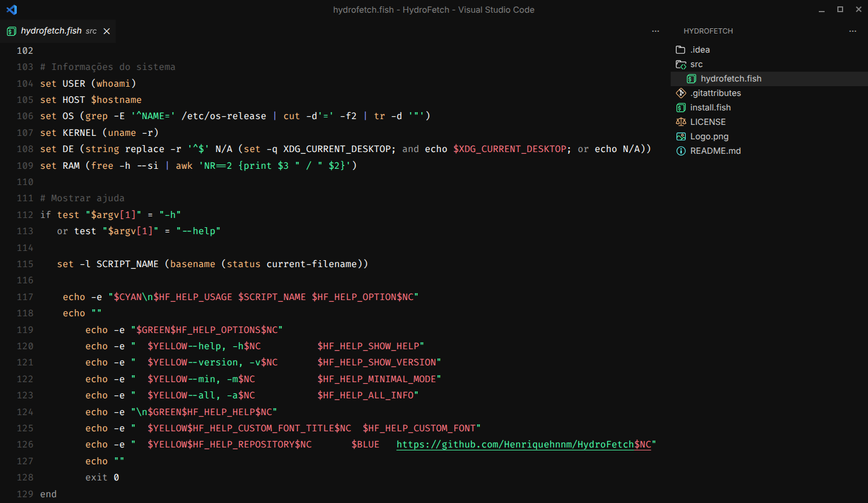Click the fish file icon in the tab
The height and width of the screenshot is (503, 868).
(12, 31)
